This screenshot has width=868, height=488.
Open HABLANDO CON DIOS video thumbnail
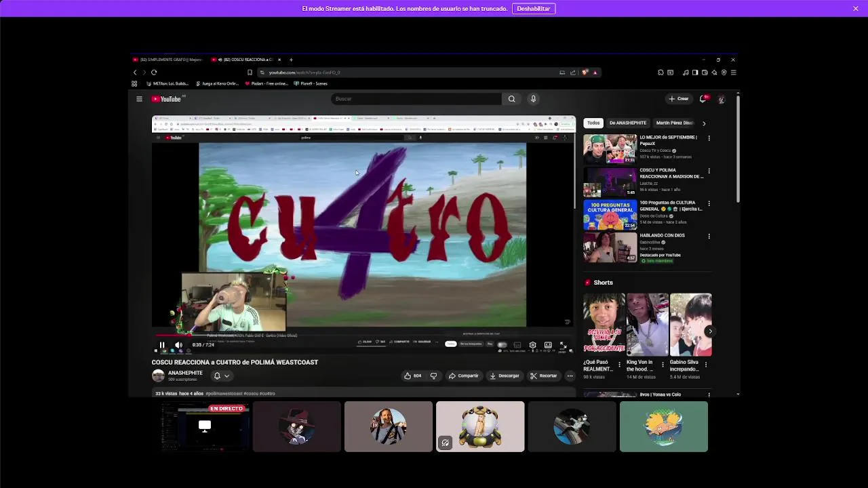coord(610,247)
